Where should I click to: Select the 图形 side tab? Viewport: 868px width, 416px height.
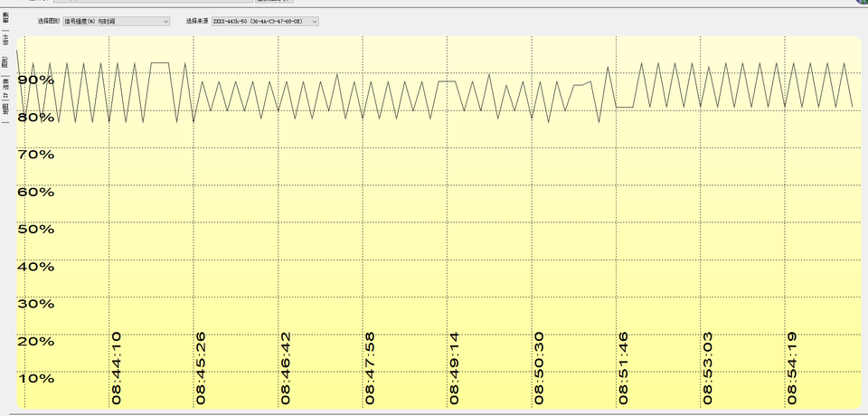click(x=5, y=62)
